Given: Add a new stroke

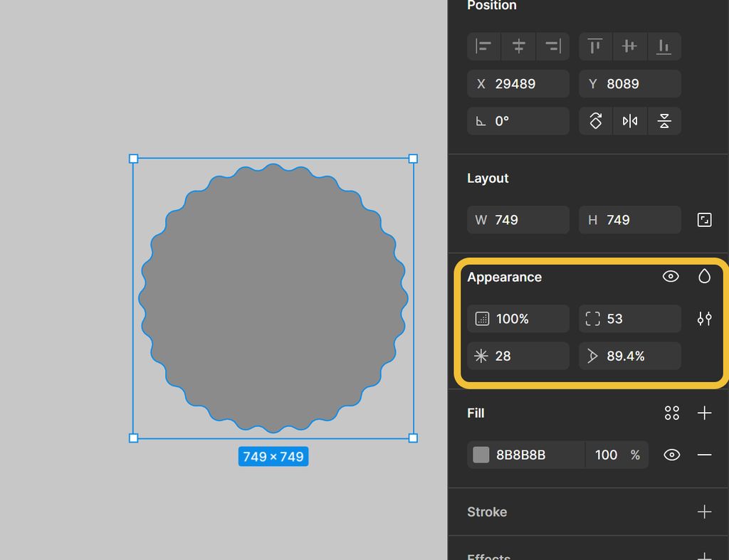Looking at the screenshot, I should coord(704,512).
